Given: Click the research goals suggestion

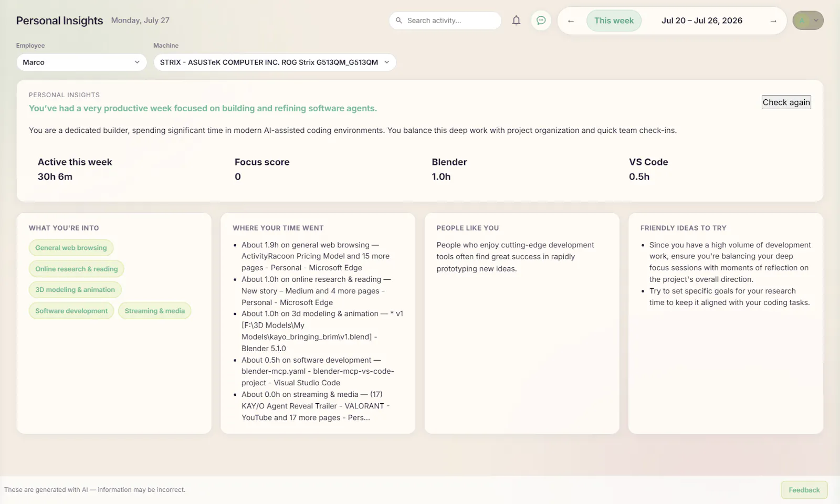Looking at the screenshot, I should tap(729, 297).
